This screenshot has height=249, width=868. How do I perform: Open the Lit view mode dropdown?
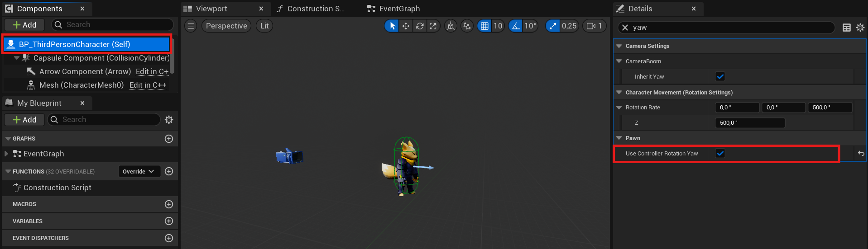264,26
